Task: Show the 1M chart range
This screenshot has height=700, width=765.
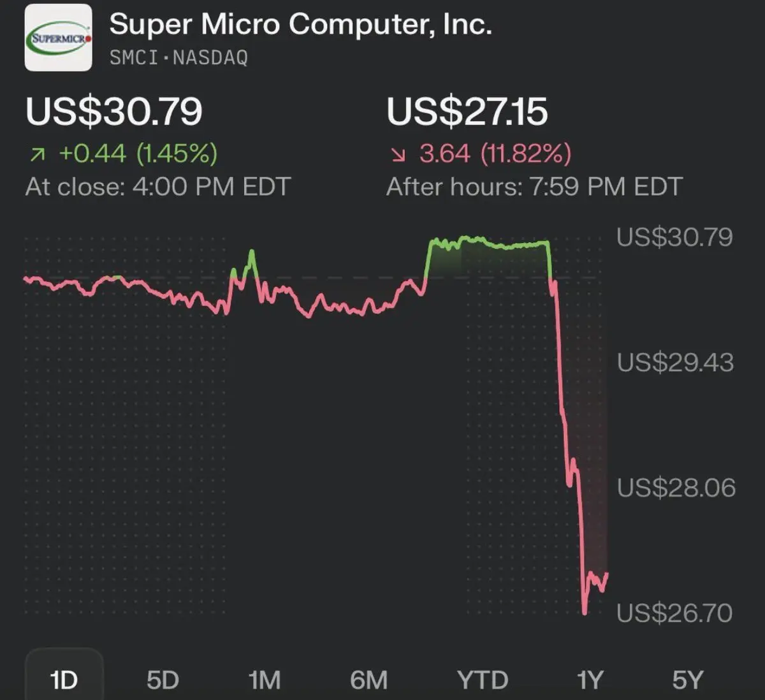Action: pos(265,680)
